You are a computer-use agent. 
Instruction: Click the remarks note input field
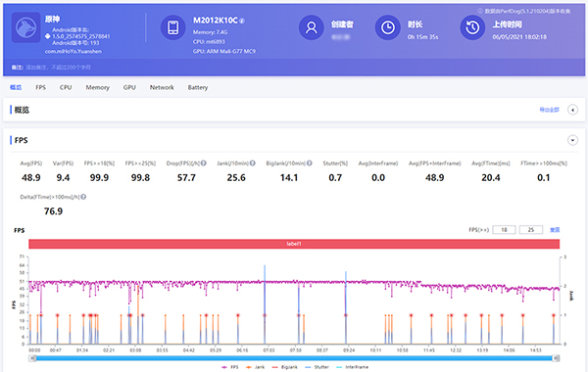(x=58, y=68)
